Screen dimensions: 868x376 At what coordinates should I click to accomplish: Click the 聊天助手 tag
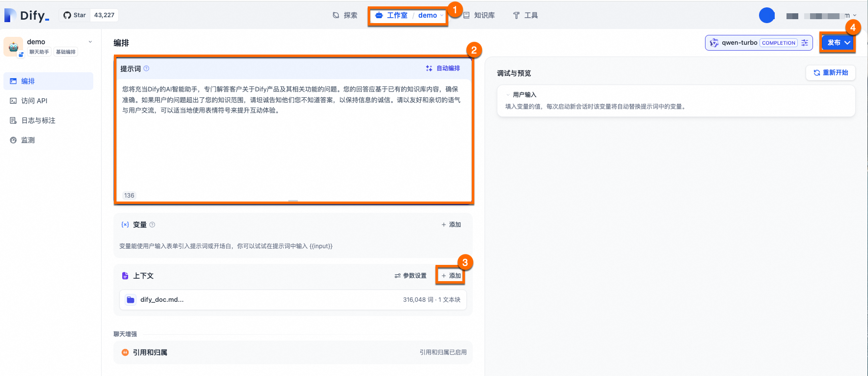click(39, 52)
